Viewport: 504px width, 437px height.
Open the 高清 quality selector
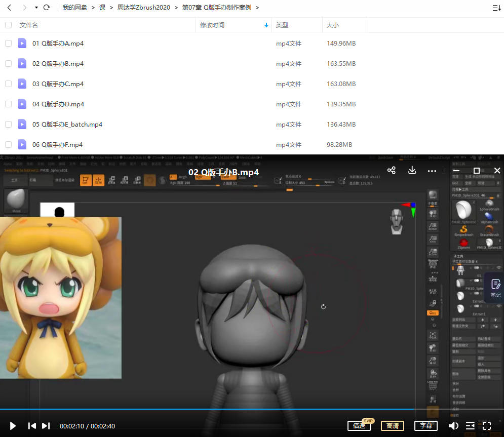[393, 426]
